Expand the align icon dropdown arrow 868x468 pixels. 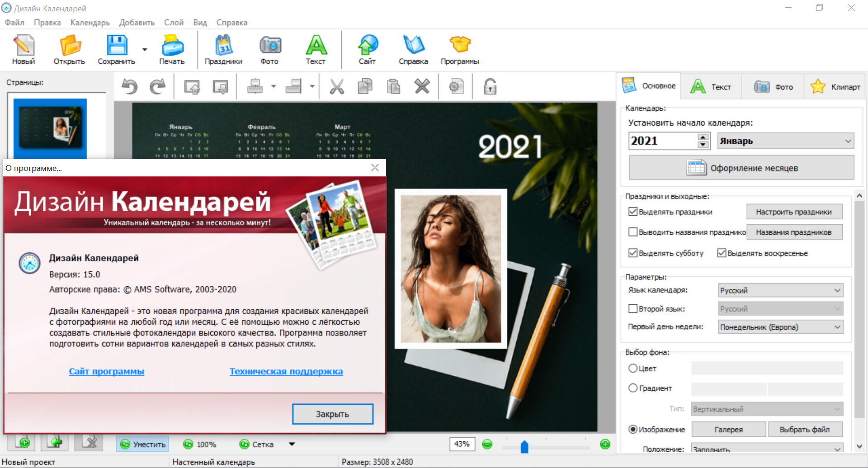(274, 86)
